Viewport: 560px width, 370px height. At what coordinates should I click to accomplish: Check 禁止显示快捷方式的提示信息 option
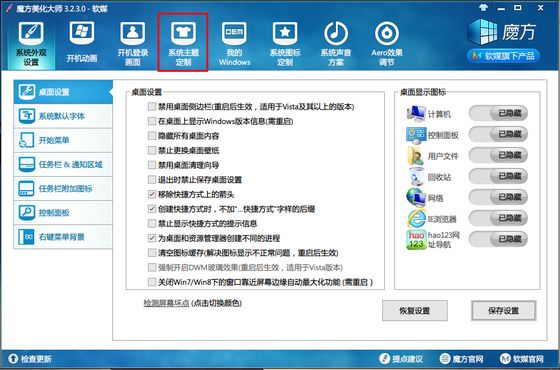152,224
